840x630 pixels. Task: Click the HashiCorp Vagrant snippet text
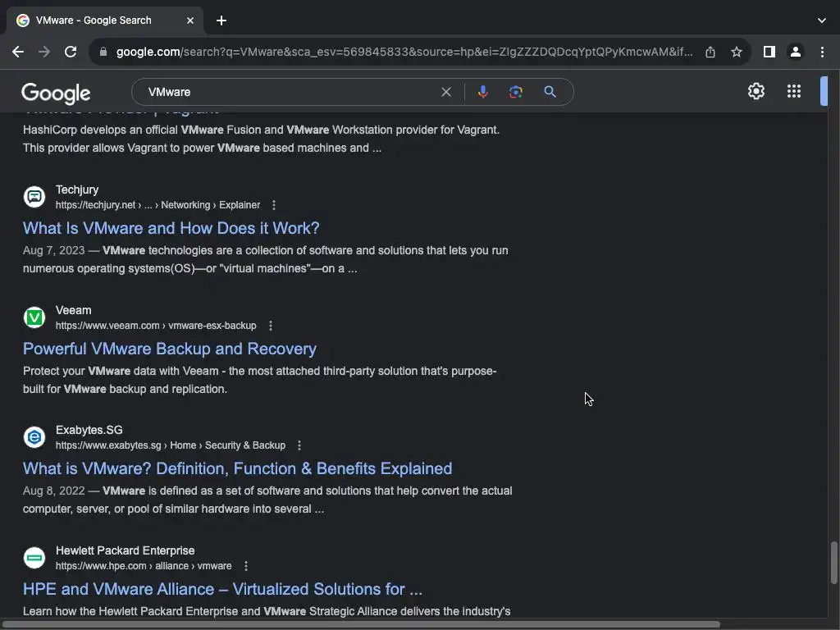point(261,139)
